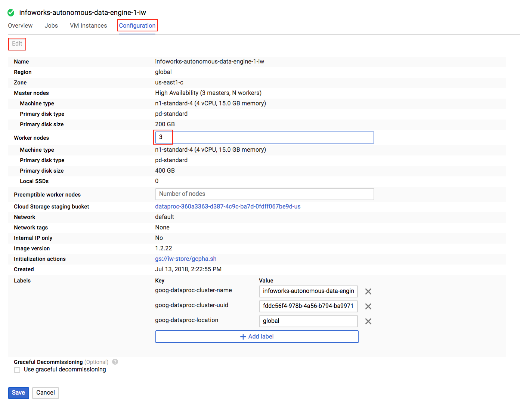Open the gs://iw-store/gcpha.sh initialization action link
This screenshot has width=520, height=420.
click(186, 259)
